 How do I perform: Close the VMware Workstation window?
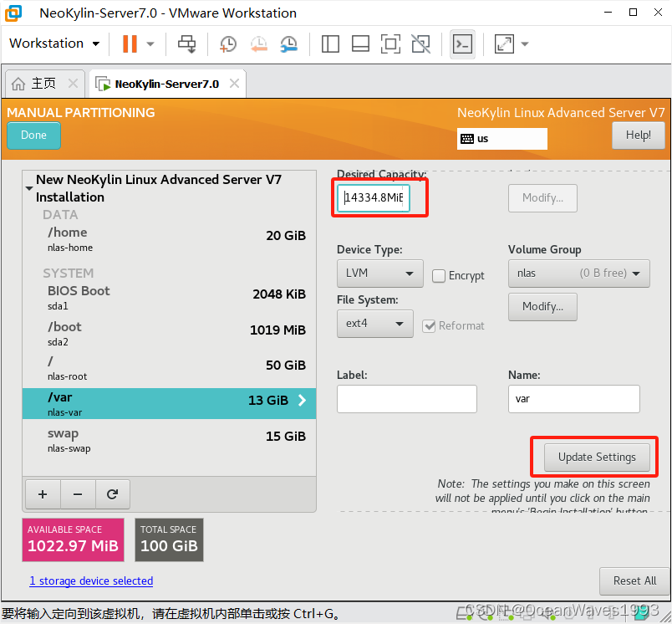659,13
